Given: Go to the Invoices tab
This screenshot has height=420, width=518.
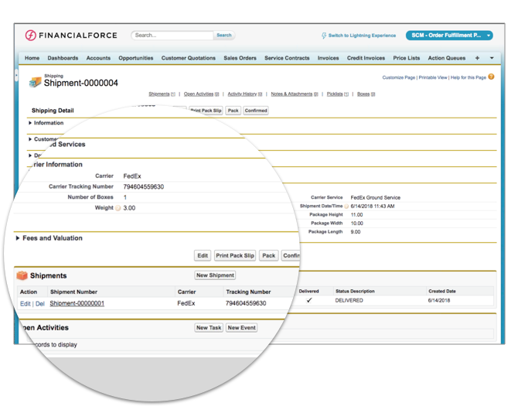Looking at the screenshot, I should point(328,58).
